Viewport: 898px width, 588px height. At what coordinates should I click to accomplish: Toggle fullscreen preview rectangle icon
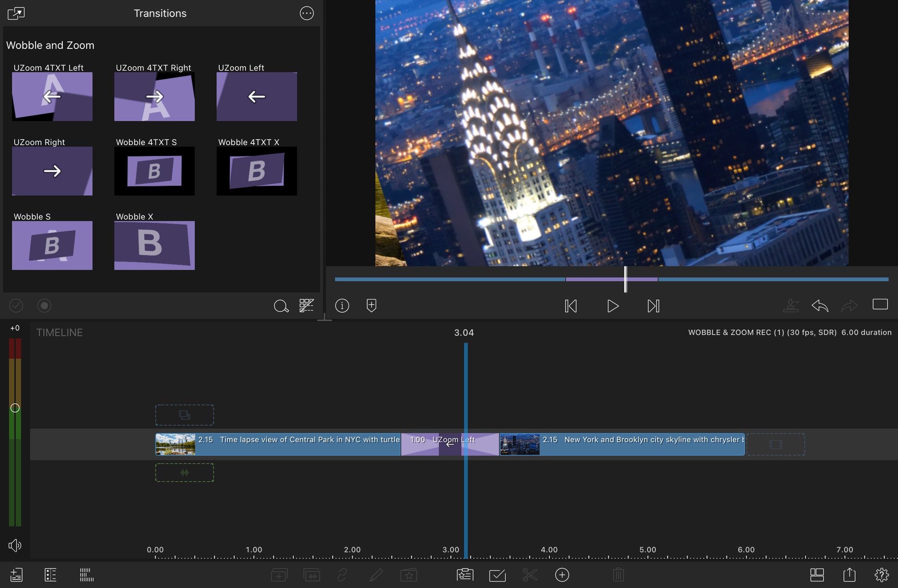pyautogui.click(x=880, y=304)
